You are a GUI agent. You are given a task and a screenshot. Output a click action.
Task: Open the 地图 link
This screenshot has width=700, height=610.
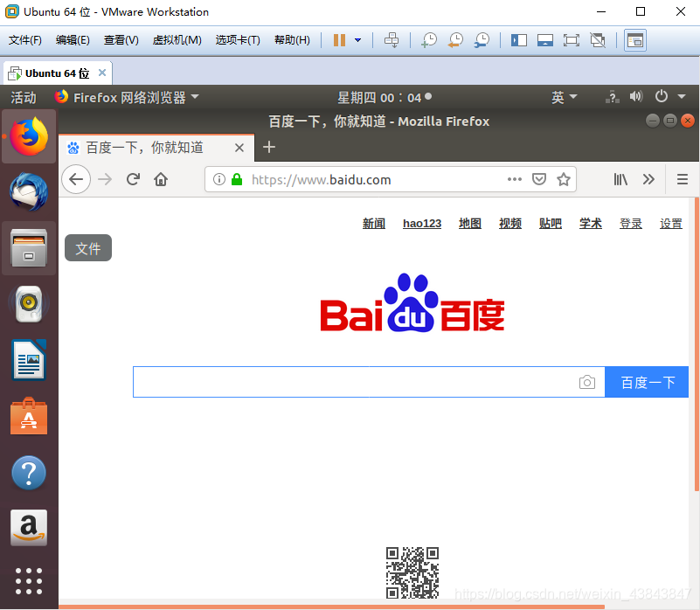pos(470,223)
